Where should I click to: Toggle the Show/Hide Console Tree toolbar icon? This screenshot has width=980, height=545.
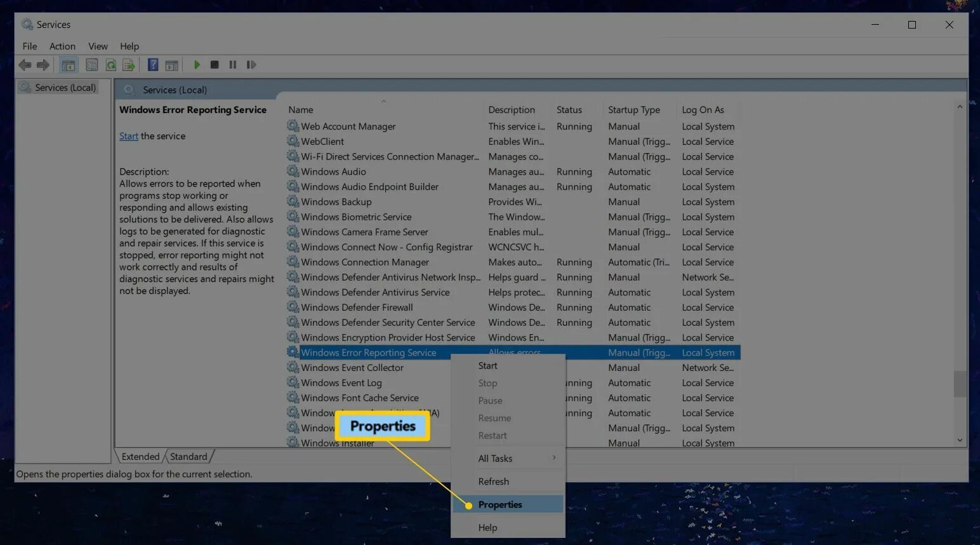68,65
